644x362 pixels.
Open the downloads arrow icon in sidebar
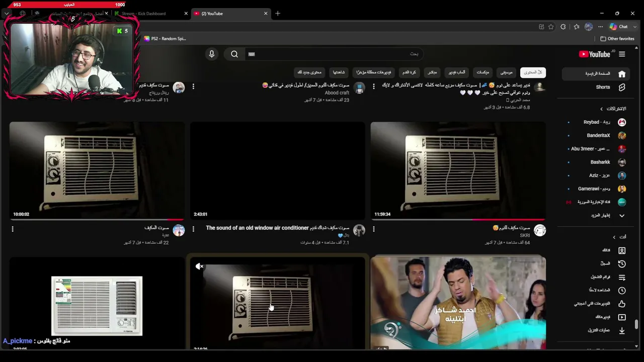(622, 330)
